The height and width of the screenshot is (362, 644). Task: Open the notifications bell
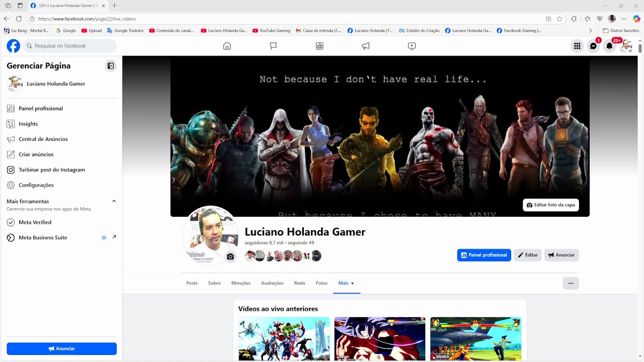coord(609,46)
